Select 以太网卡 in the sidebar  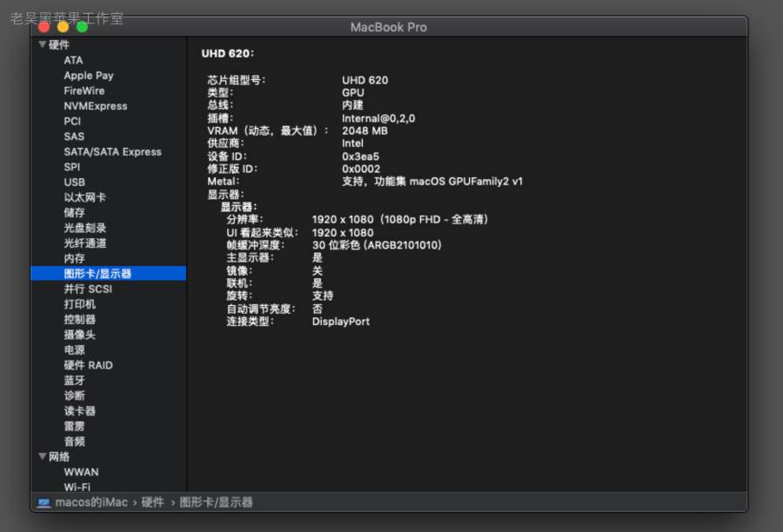coord(85,197)
